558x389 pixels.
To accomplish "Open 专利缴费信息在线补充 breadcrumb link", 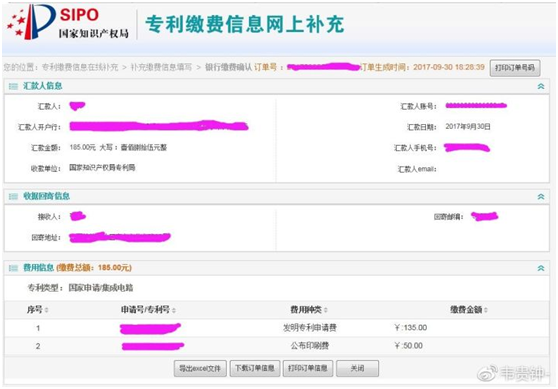I will pos(80,67).
